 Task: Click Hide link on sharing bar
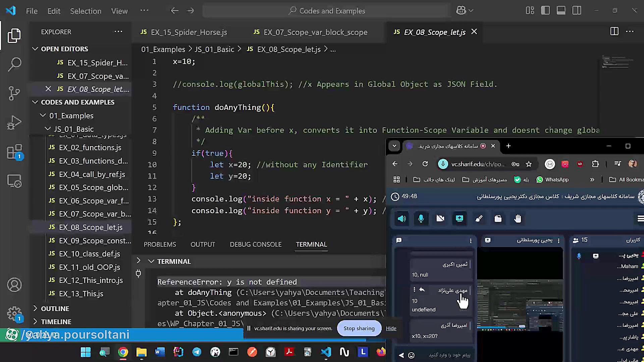[x=391, y=328]
